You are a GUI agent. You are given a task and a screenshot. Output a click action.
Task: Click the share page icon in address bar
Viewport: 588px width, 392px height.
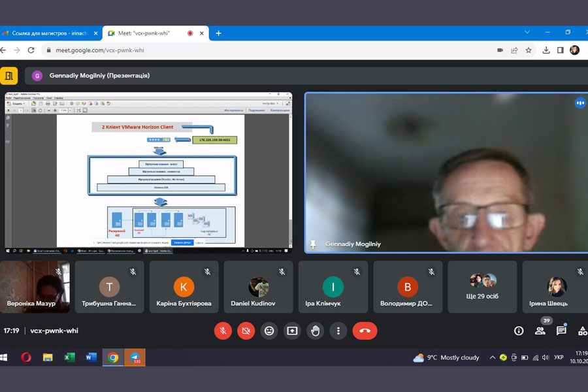514,50
